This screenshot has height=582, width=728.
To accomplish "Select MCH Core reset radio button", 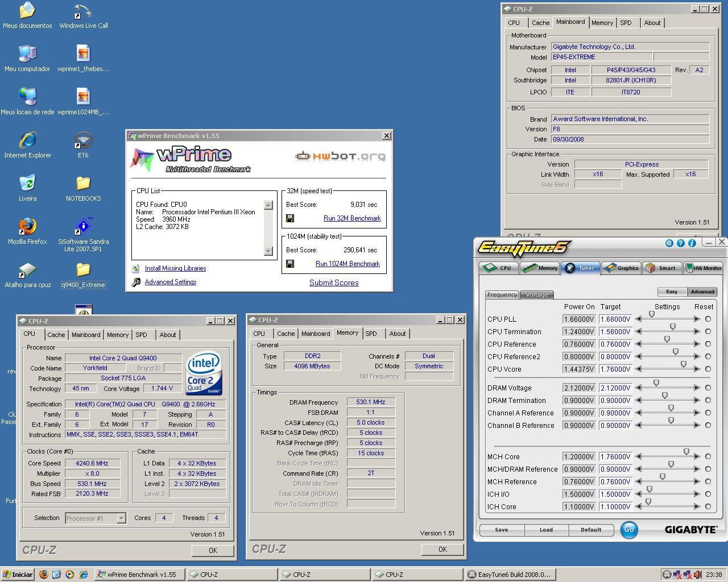I will point(708,456).
